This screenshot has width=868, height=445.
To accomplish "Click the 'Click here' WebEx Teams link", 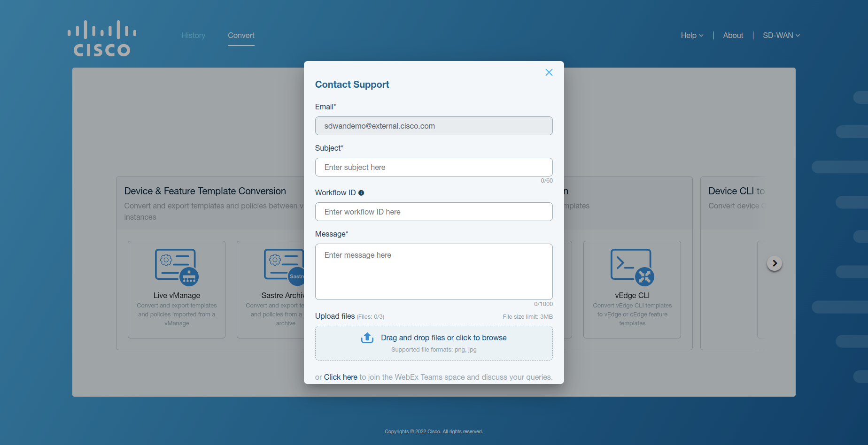I will pos(341,377).
